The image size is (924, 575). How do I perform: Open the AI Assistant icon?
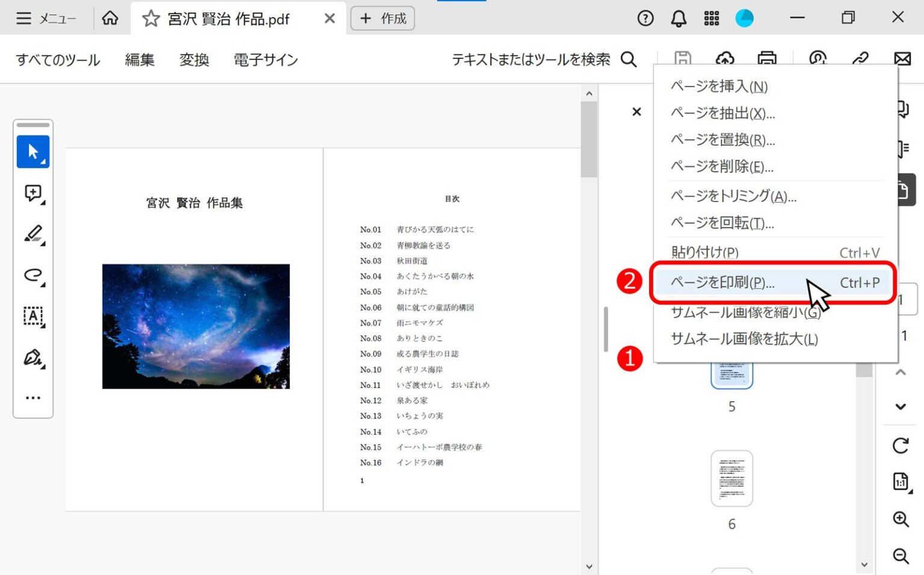point(818,58)
